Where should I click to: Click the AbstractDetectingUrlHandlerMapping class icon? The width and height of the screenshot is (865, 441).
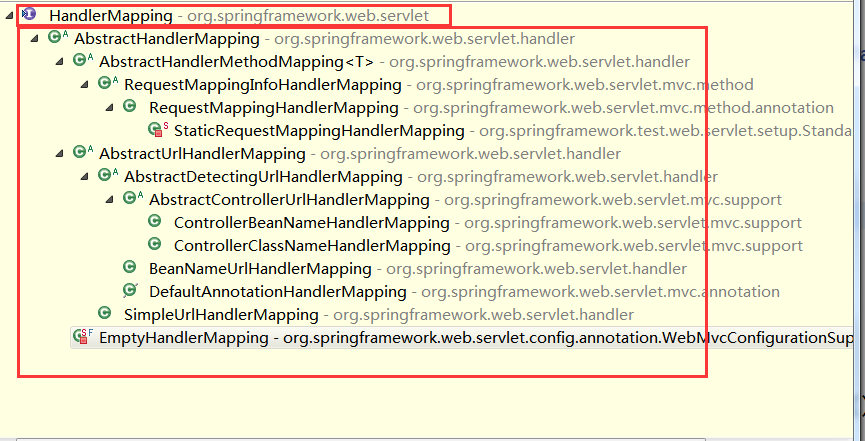click(x=108, y=176)
